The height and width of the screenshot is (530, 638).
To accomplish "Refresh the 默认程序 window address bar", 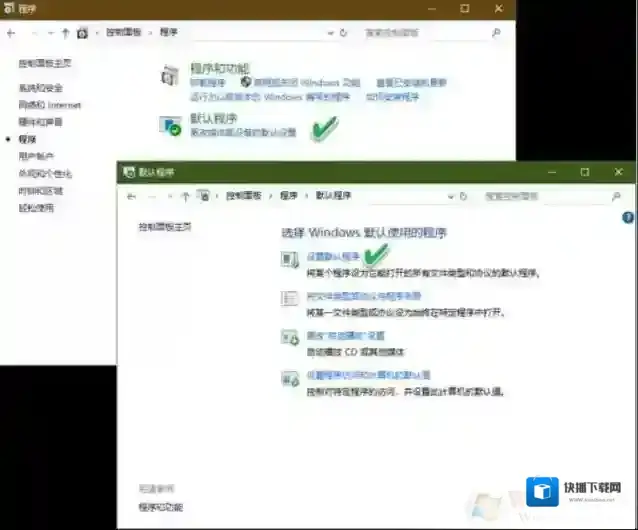I will pyautogui.click(x=462, y=196).
